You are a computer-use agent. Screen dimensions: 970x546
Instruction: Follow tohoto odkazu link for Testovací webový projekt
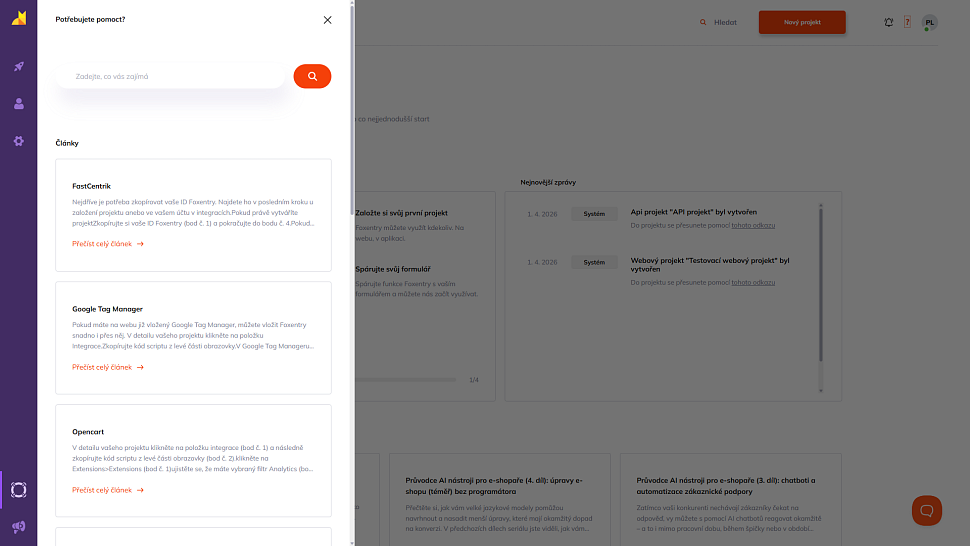coord(753,283)
